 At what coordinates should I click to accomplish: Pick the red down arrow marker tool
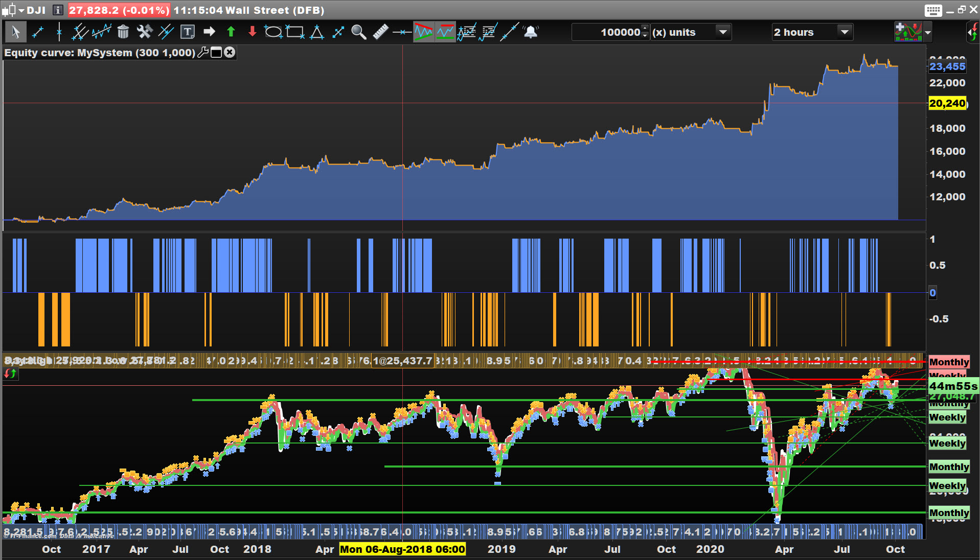[x=252, y=32]
